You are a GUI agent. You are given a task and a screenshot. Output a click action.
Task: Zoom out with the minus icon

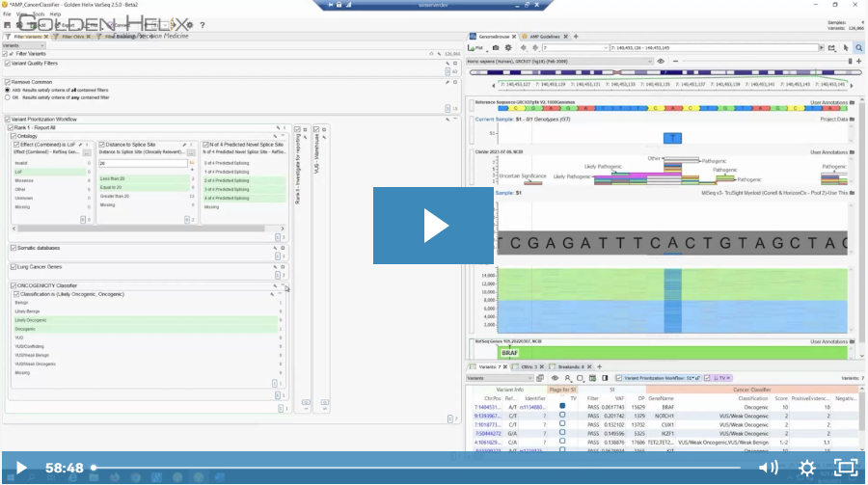[x=675, y=62]
